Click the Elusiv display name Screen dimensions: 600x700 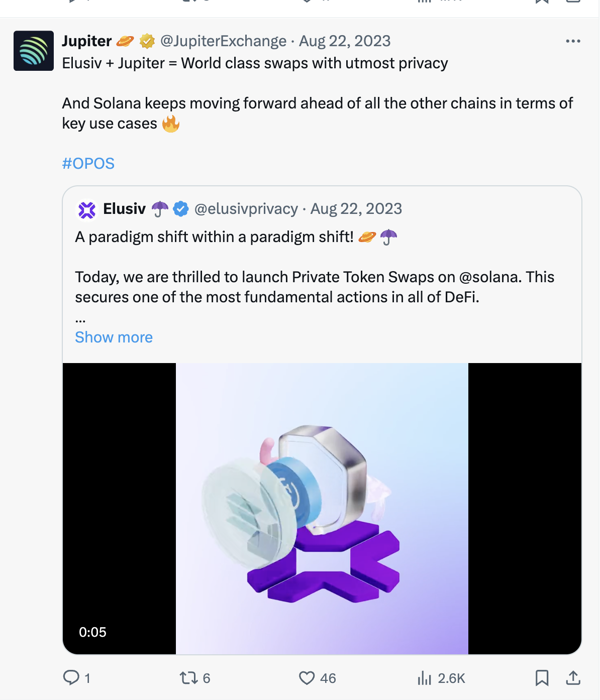[124, 209]
